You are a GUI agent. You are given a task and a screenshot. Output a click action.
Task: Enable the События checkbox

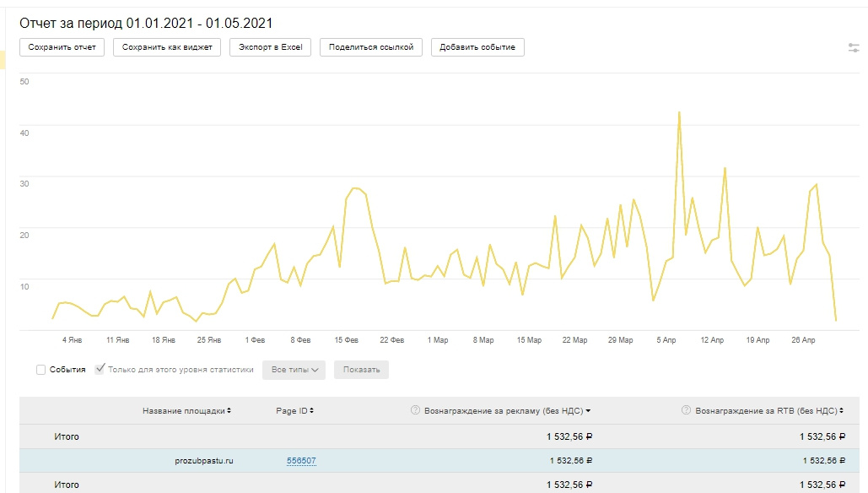pyautogui.click(x=41, y=370)
